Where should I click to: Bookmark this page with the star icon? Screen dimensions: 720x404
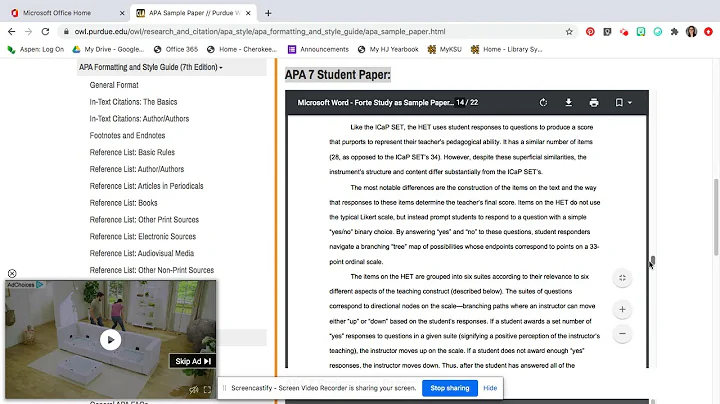tap(569, 32)
